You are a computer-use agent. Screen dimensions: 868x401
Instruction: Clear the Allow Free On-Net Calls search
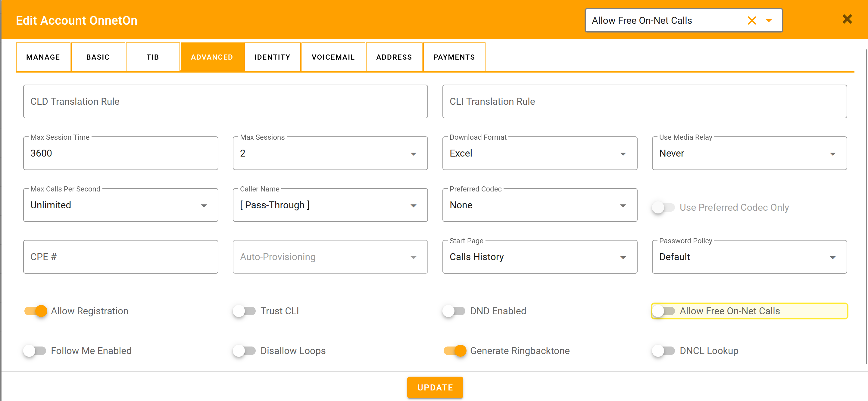pos(751,20)
